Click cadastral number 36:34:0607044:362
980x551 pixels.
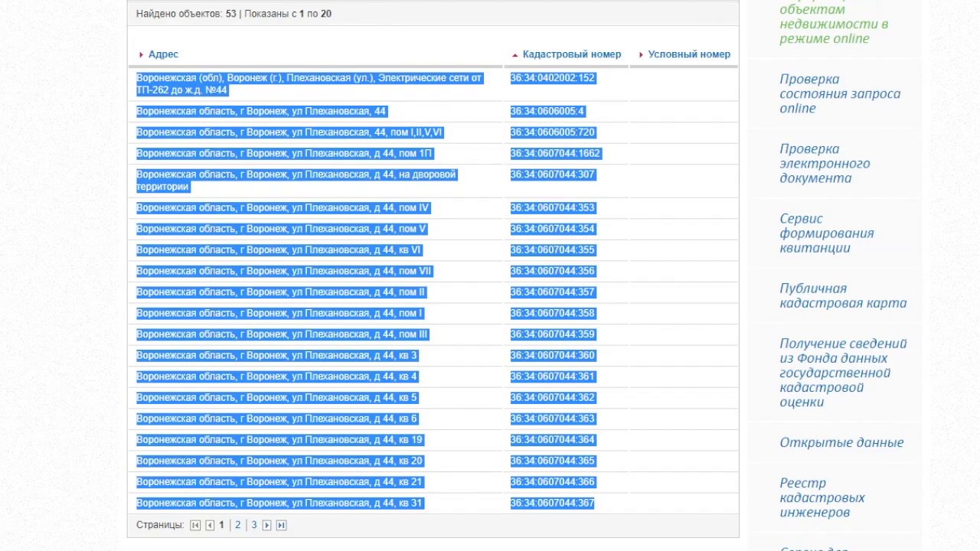(552, 398)
